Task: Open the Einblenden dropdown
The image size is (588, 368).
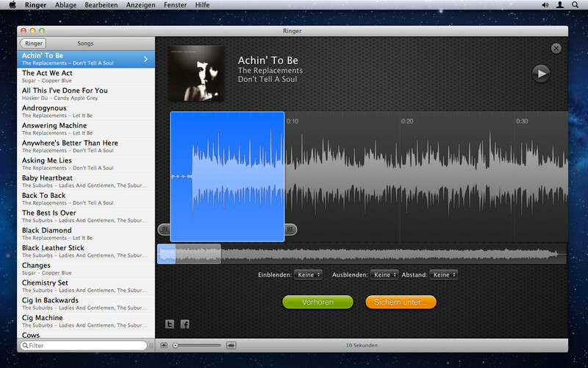Action: tap(308, 275)
